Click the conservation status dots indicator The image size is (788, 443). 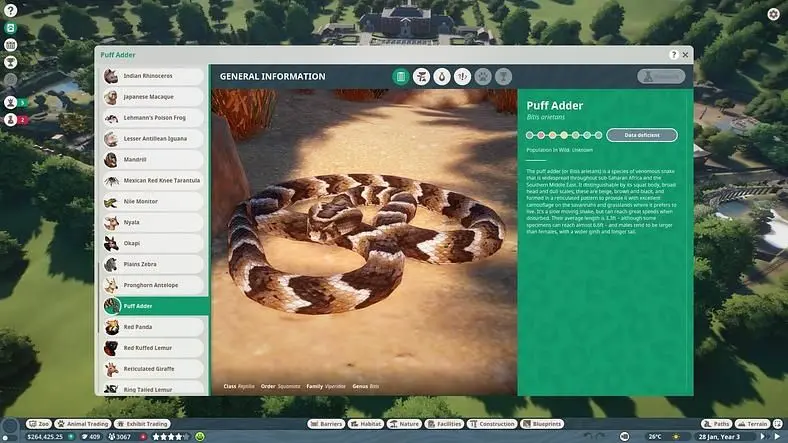point(563,135)
